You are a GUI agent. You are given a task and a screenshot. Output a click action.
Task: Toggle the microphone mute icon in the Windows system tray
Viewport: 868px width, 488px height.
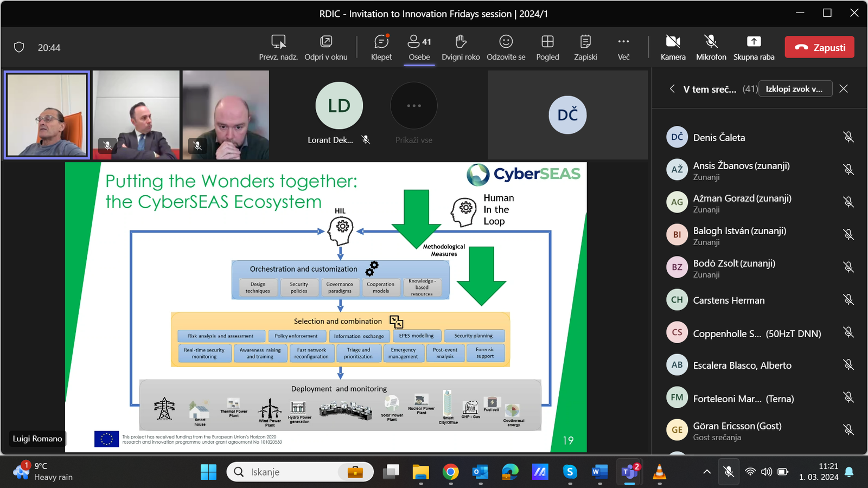[729, 472]
